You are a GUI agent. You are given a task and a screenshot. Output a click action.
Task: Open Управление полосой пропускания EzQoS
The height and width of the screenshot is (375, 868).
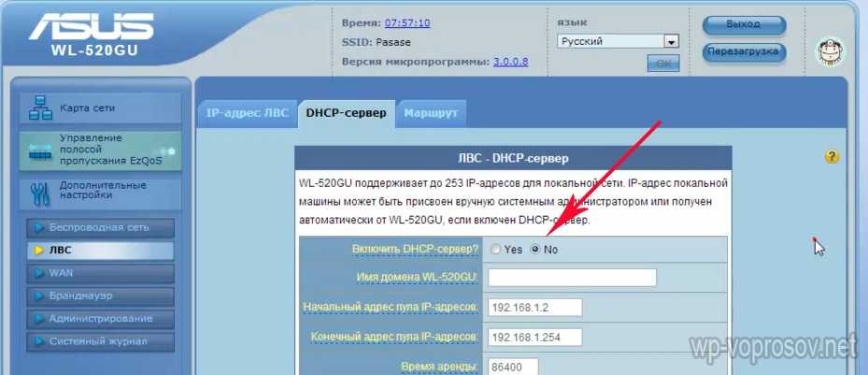pos(100,151)
